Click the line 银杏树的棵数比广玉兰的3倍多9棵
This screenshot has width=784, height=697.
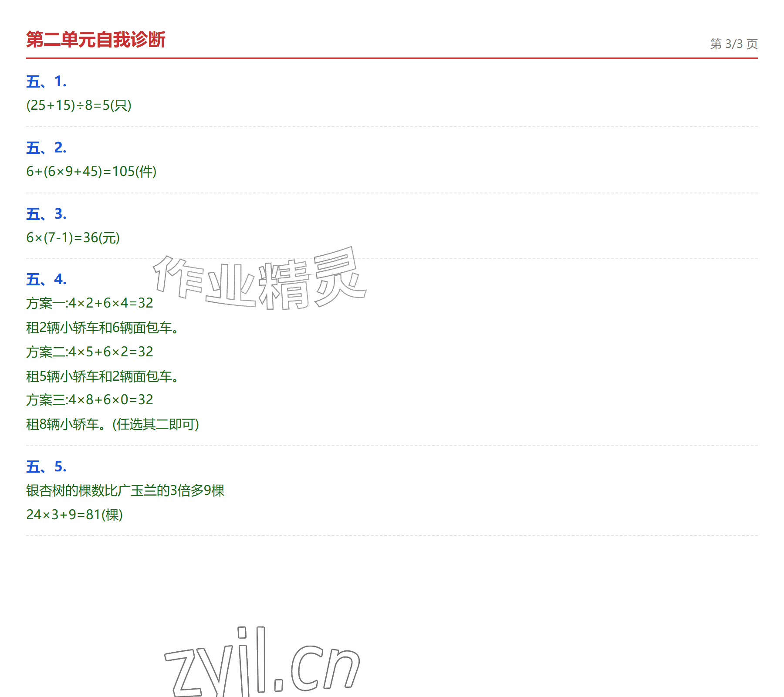[x=125, y=491]
